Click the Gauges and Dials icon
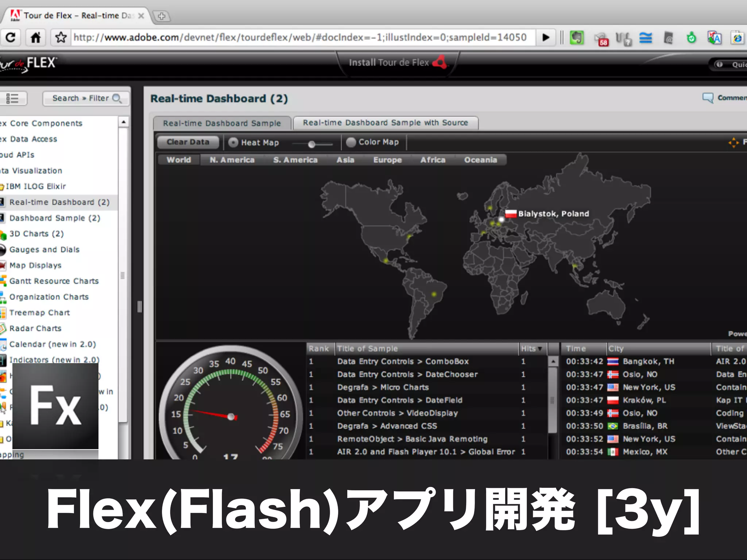Viewport: 747px width, 560px height. point(3,250)
